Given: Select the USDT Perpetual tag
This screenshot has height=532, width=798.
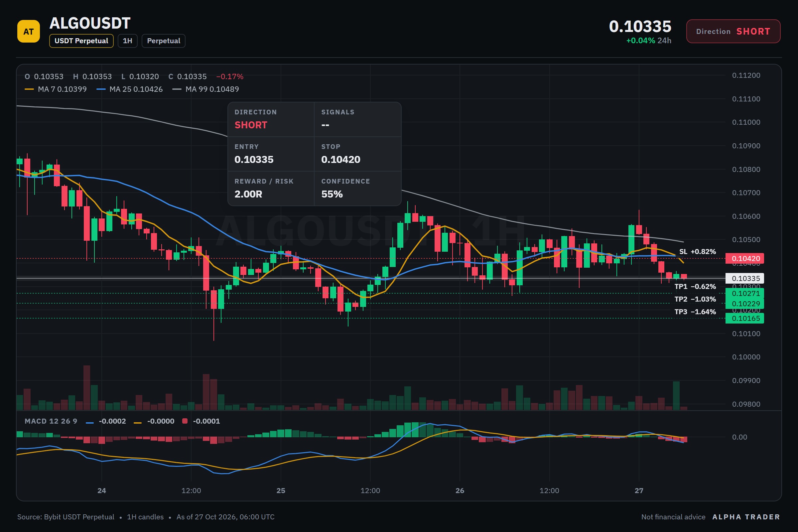Looking at the screenshot, I should point(81,41).
